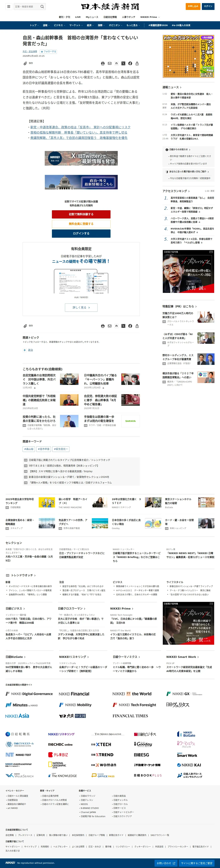220x868 pixels.
Task: Follow the 政治 topic with plus button
Action: 25,350
